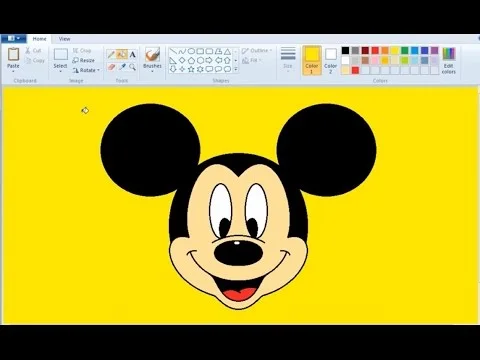Screen dimensions: 480x360
Task: Pick the green color swatch
Action: pyautogui.click(x=405, y=51)
